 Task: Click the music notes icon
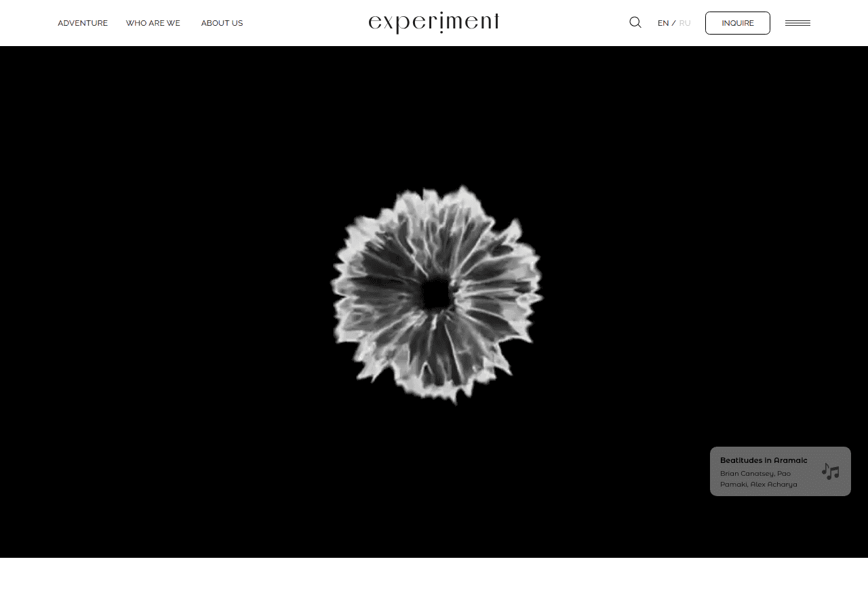[x=831, y=471]
